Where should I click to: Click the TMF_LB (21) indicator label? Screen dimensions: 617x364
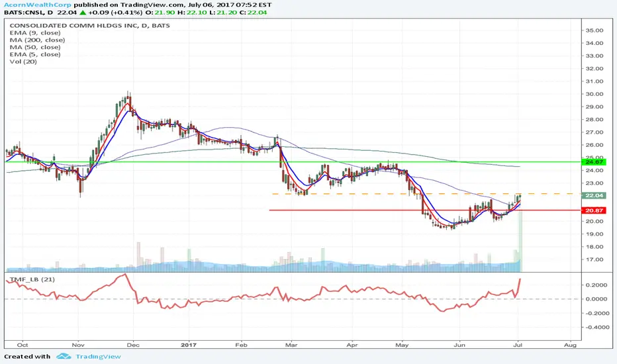pyautogui.click(x=32, y=279)
